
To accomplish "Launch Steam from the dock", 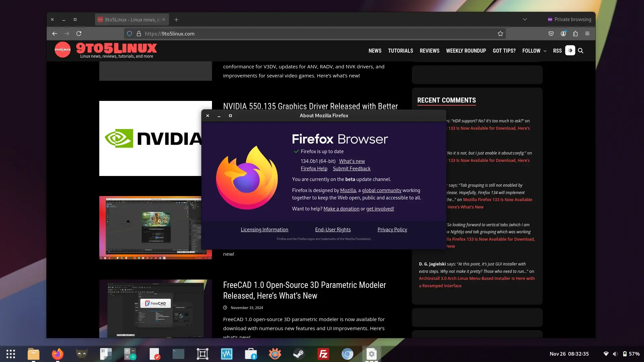I will [x=299, y=354].
